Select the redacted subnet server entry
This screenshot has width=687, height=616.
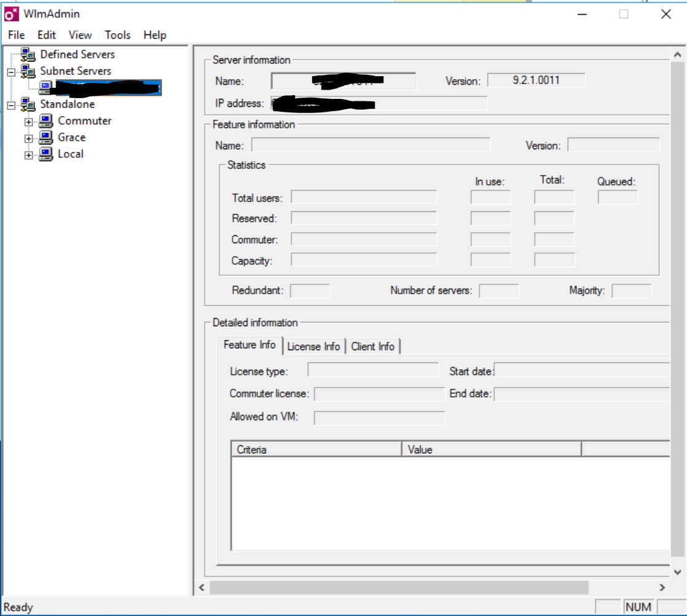click(x=108, y=88)
